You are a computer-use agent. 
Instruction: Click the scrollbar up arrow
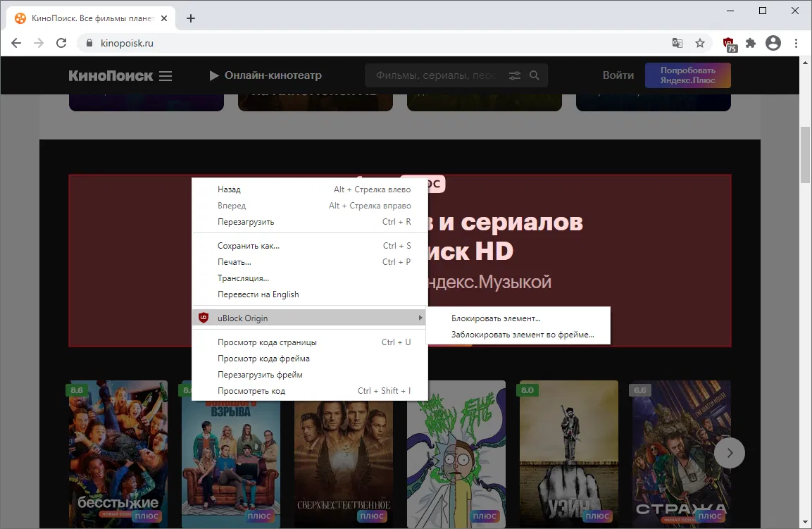click(x=805, y=63)
